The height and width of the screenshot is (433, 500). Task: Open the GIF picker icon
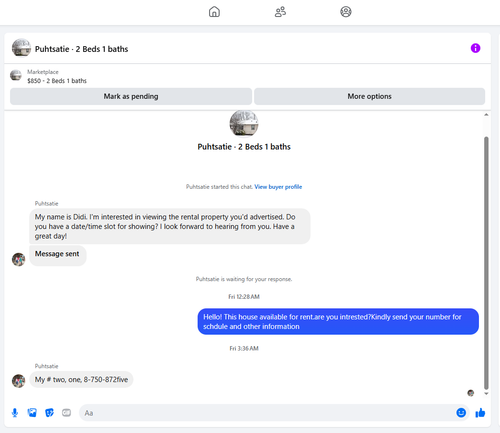click(66, 413)
